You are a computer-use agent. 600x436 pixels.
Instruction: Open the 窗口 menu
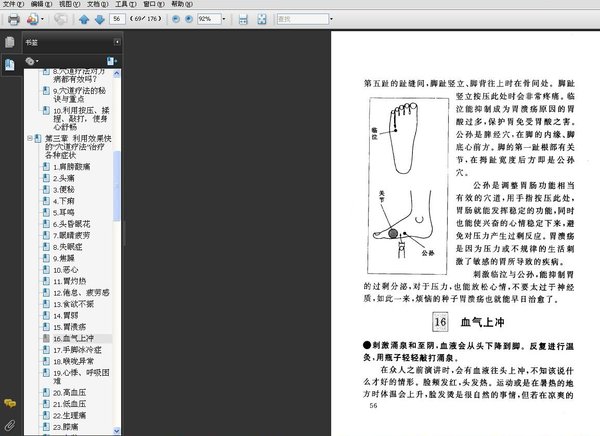click(154, 4)
